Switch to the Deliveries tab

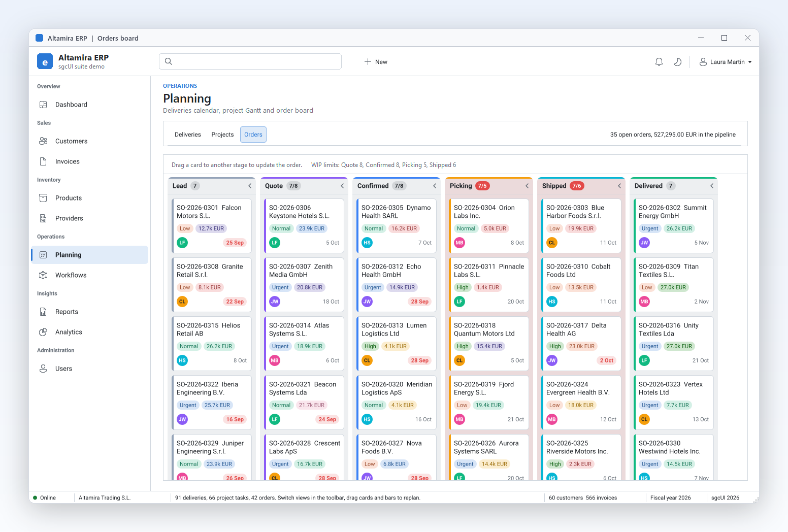coord(188,135)
